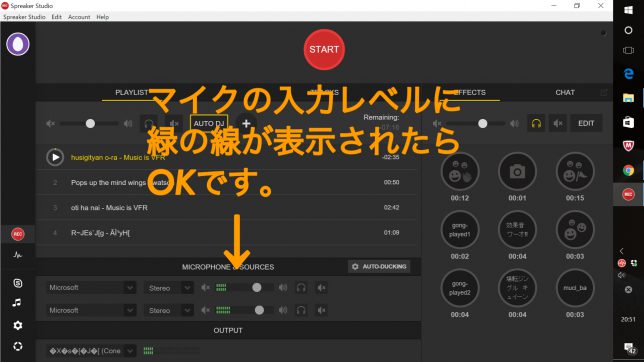Open Task View on taskbar
Screen dimensions: 644x362
(x=628, y=51)
